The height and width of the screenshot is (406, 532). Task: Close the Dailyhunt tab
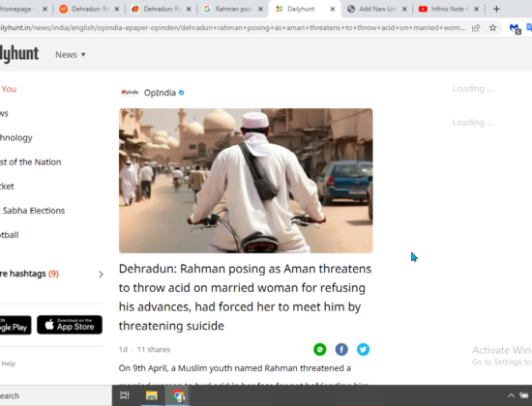click(333, 9)
